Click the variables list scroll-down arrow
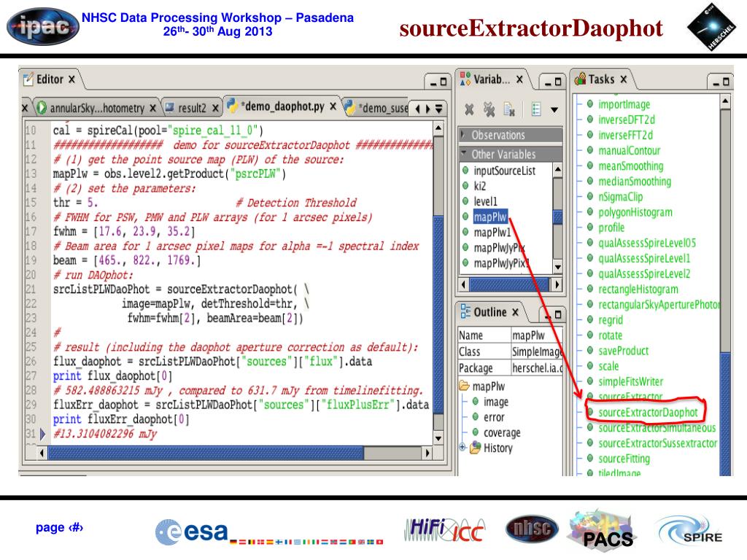This screenshot has width=747, height=560. tap(558, 267)
